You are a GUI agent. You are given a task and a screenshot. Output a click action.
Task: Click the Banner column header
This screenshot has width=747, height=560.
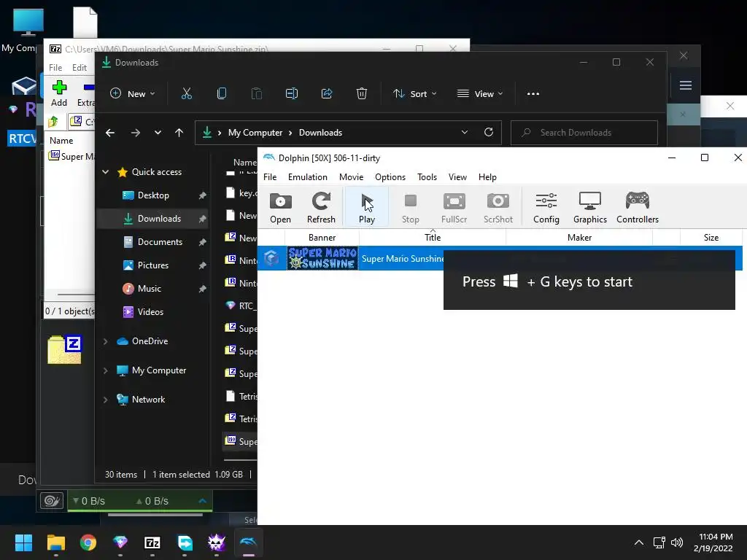322,237
